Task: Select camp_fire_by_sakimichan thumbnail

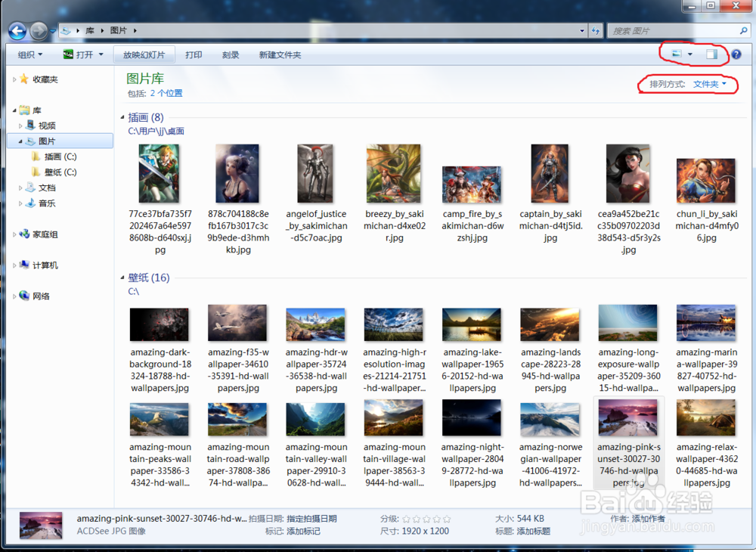Action: click(x=472, y=185)
